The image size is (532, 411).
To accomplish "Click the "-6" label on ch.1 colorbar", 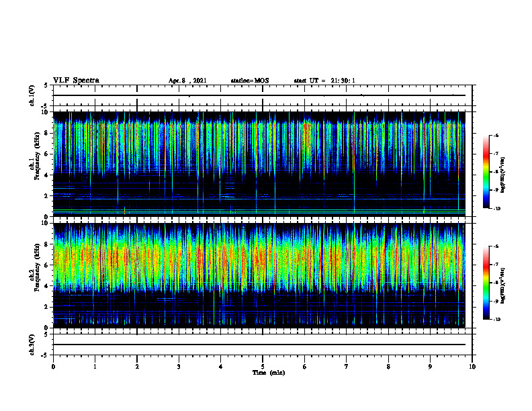I will (496, 135).
